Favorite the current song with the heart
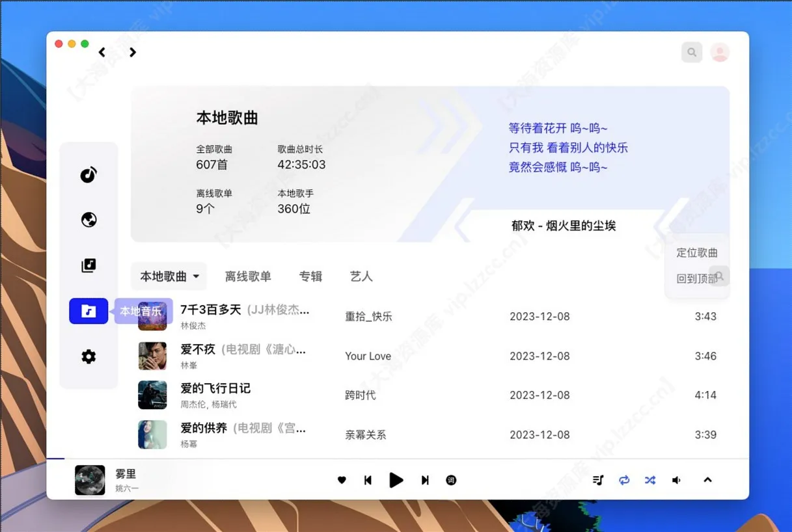Screen dimensions: 792x532 pos(342,480)
